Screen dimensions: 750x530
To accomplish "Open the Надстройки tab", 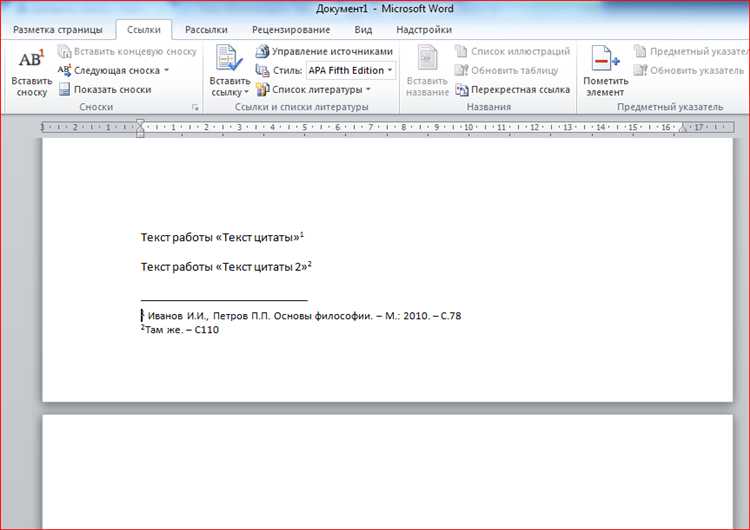I will click(x=424, y=30).
